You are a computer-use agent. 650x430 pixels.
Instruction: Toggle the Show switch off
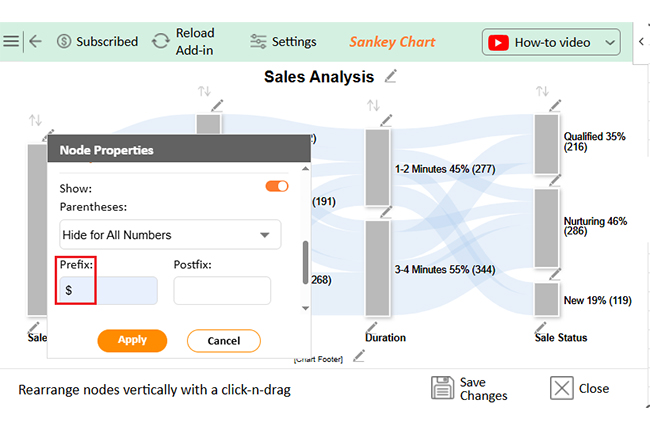click(x=277, y=186)
